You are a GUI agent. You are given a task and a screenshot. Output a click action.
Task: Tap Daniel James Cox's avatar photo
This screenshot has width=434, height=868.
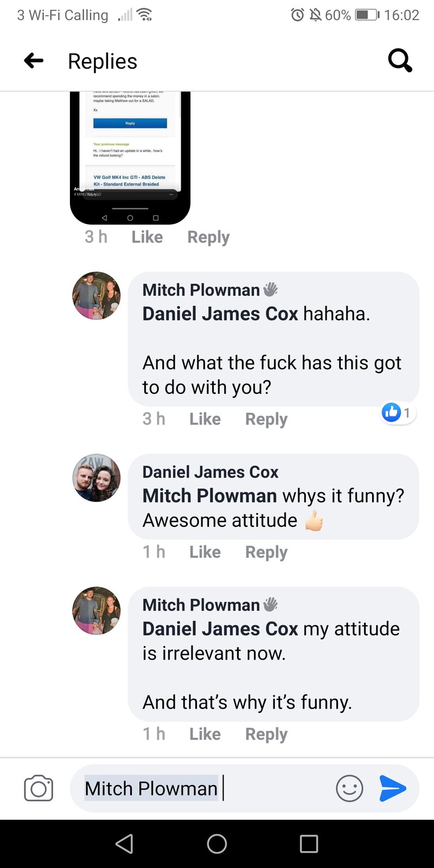point(97,478)
